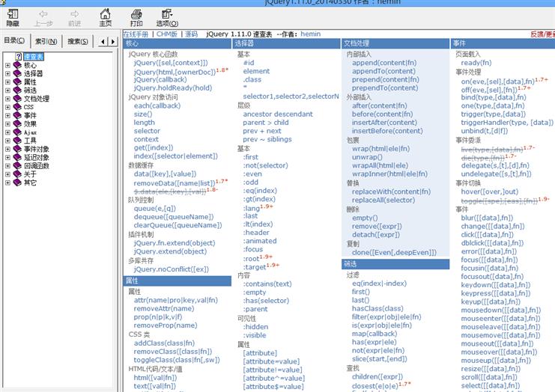Click the 打印 (Print) toolbar icon
The width and height of the screenshot is (555, 392).
tap(136, 16)
